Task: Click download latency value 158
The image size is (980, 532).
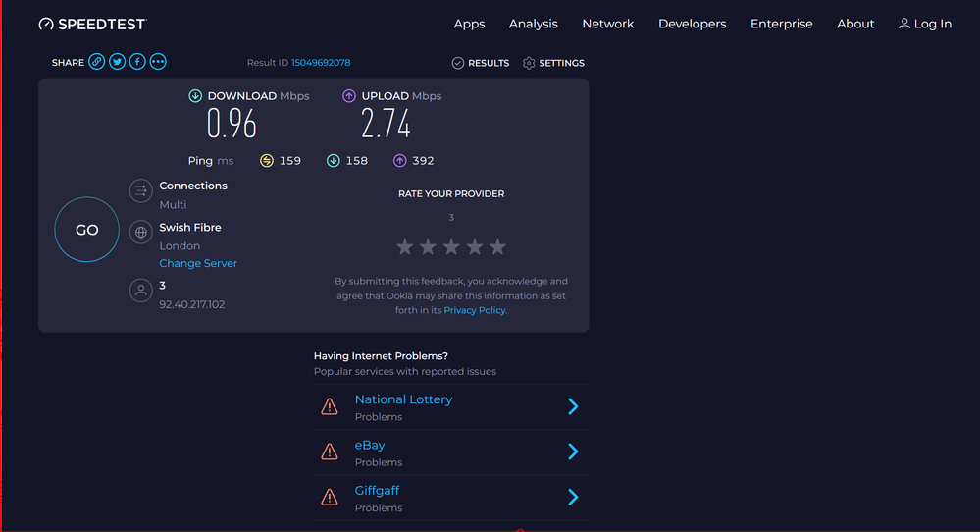Action: [x=357, y=161]
